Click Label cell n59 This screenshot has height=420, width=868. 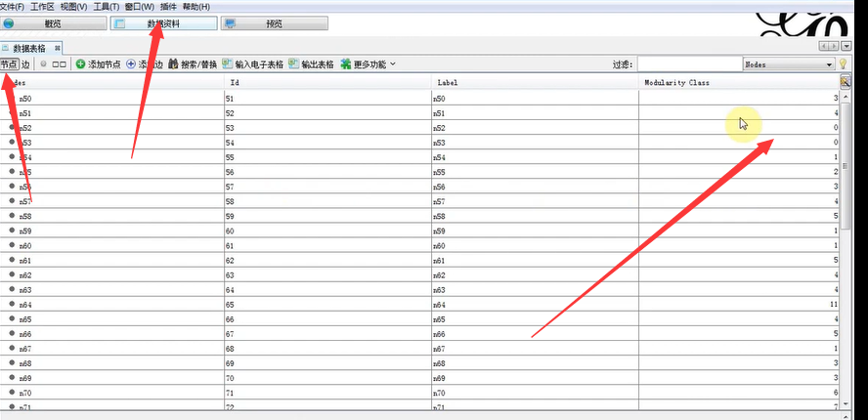535,231
